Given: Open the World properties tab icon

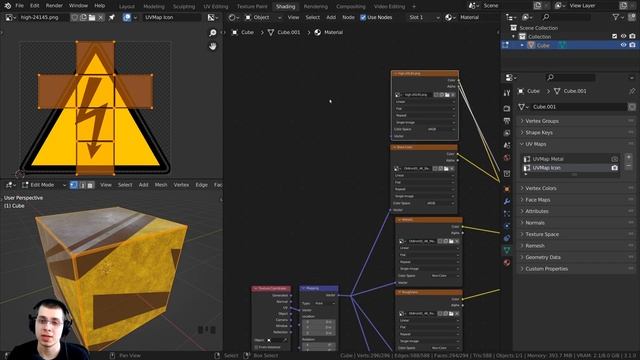Looking at the screenshot, I should pos(507,158).
